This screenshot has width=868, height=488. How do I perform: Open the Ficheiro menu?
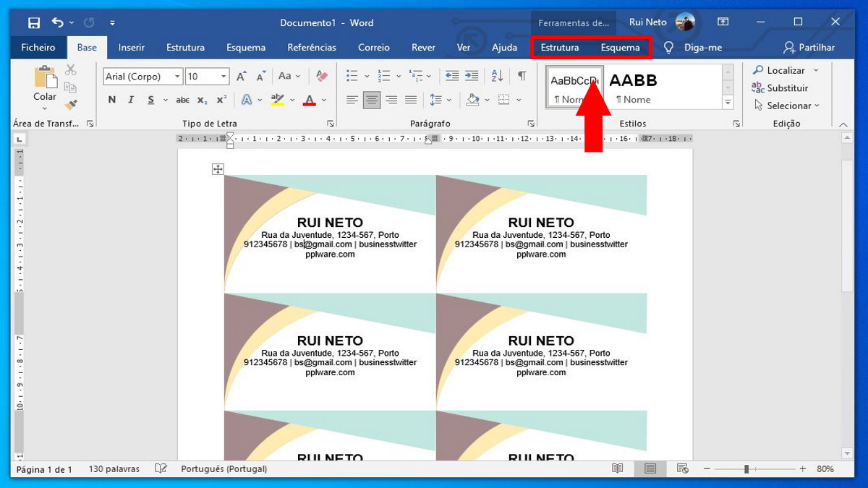pos(38,47)
